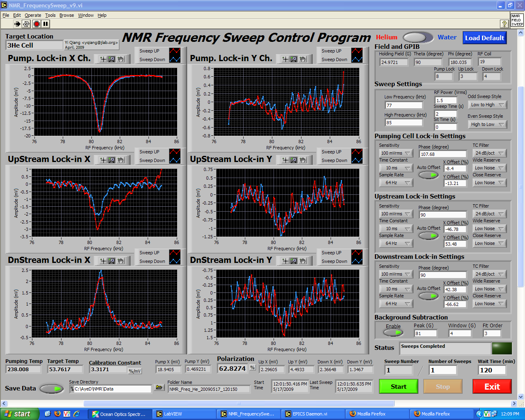Click the vertical scrollbar of the front panel
Screen dimensions: 525x420
click(521, 187)
